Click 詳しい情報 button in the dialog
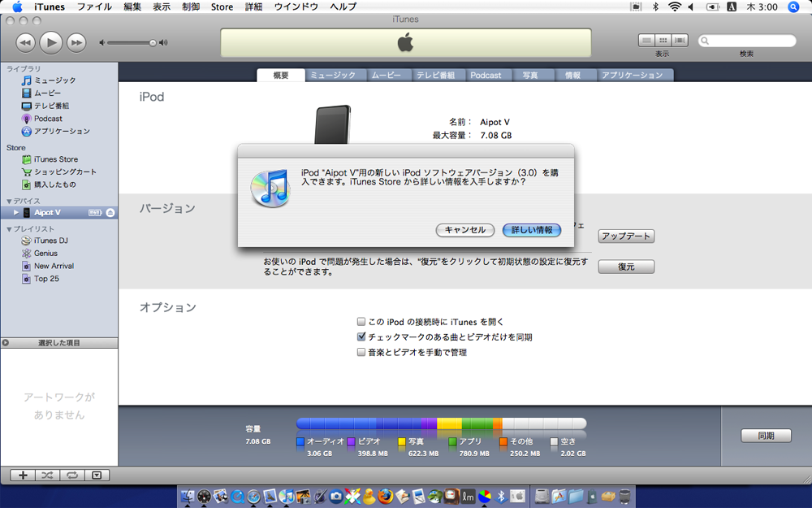The height and width of the screenshot is (508, 812). (532, 230)
